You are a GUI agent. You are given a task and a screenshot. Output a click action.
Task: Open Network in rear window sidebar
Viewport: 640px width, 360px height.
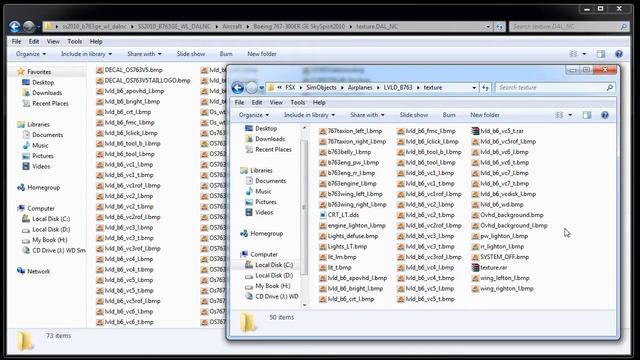pyautogui.click(x=33, y=271)
